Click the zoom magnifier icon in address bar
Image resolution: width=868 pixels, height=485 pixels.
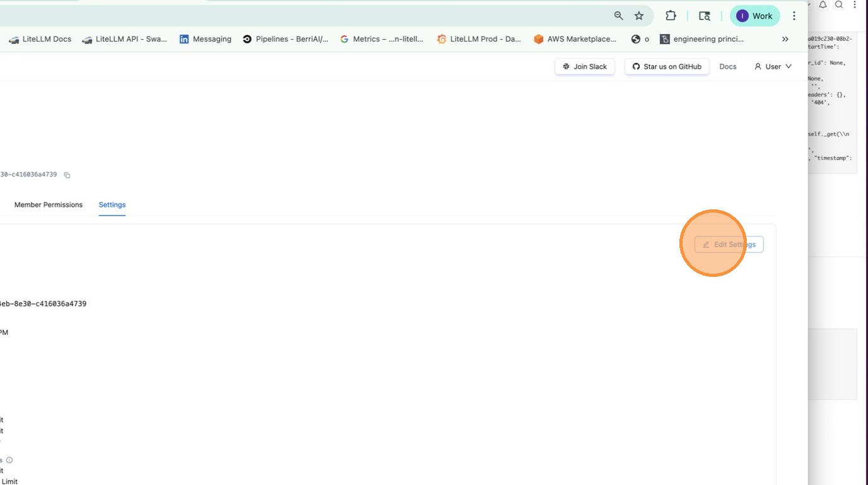point(618,16)
